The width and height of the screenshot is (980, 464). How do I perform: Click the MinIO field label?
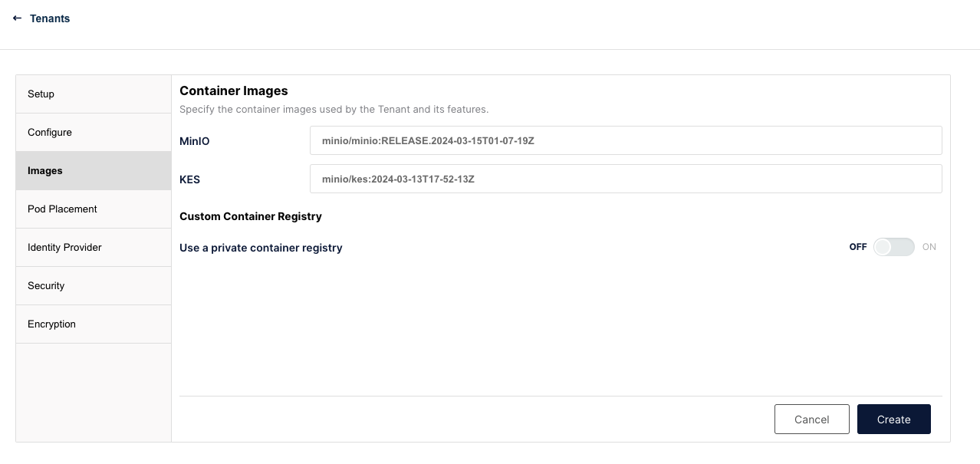[x=195, y=141]
